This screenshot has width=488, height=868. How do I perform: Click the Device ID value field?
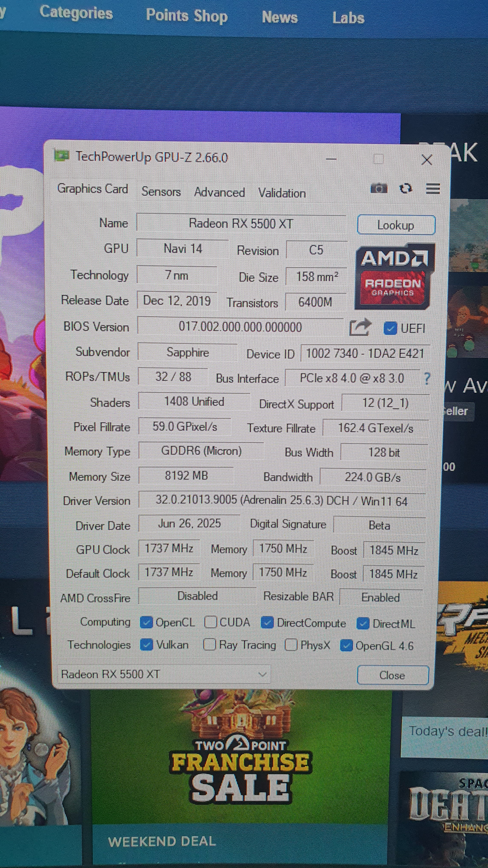pos(365,353)
